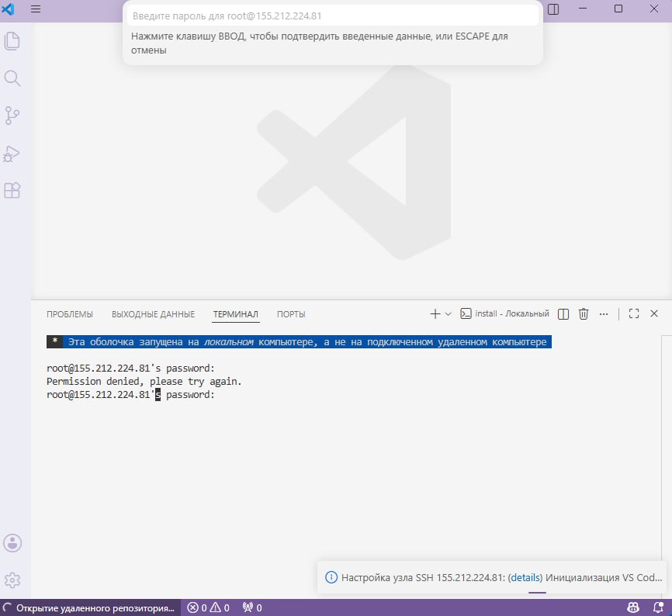Split the terminal with split icon
The image size is (672, 616).
coord(563,314)
